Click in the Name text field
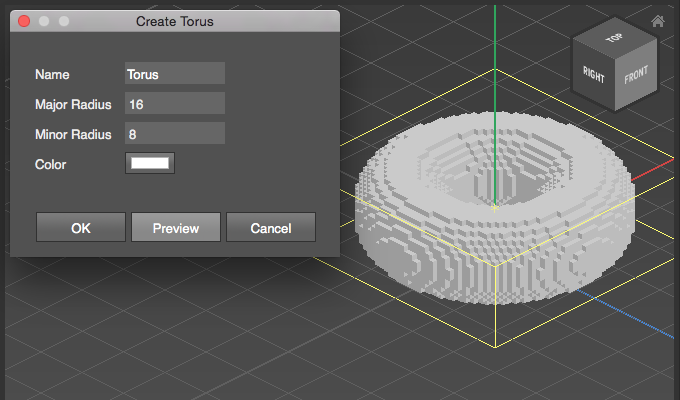Viewport: 680px width, 400px height. [x=174, y=74]
